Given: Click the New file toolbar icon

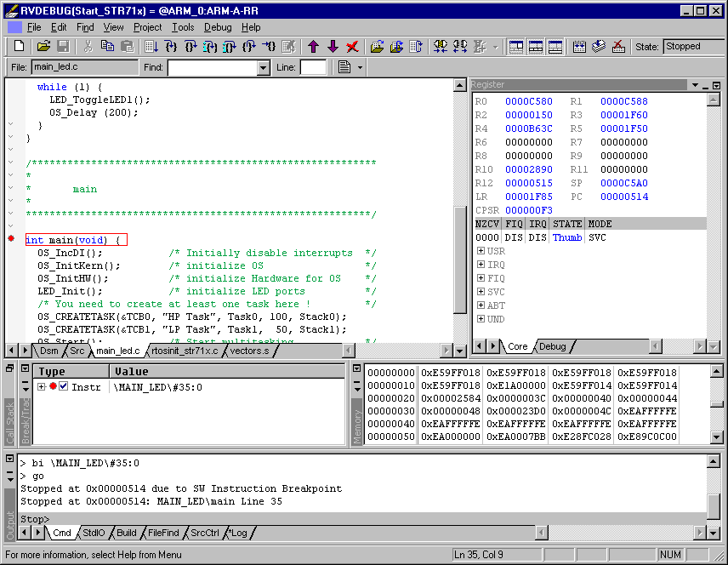Looking at the screenshot, I should point(18,47).
